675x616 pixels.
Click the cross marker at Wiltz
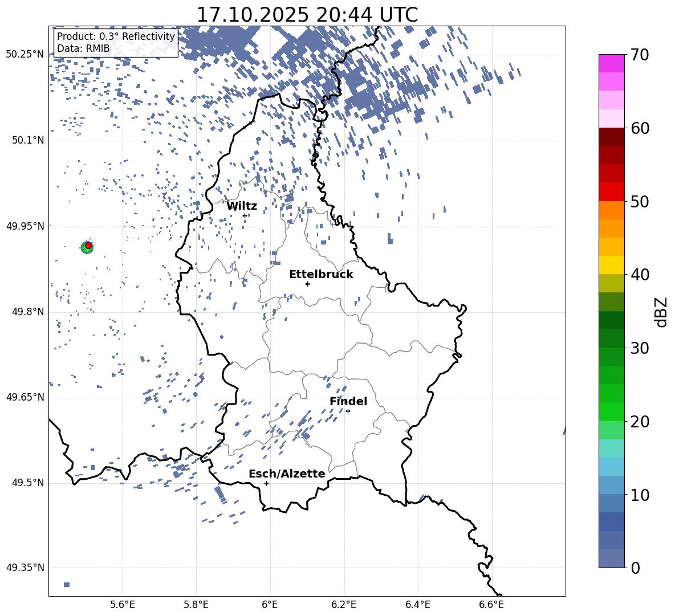click(245, 215)
